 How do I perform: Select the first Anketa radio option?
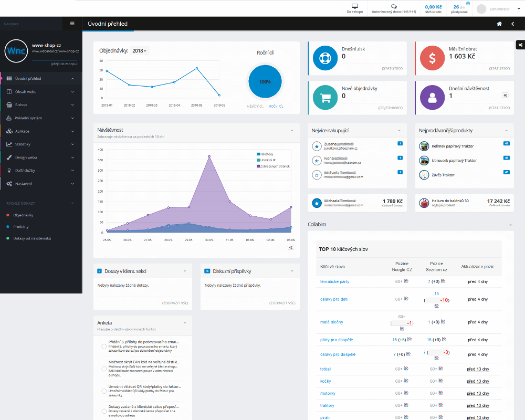[x=104, y=345]
